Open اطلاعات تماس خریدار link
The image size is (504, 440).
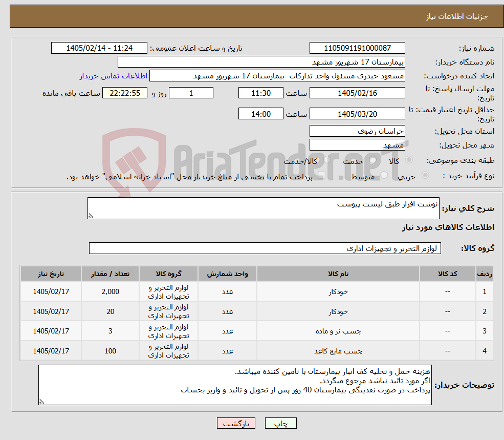coord(114,76)
